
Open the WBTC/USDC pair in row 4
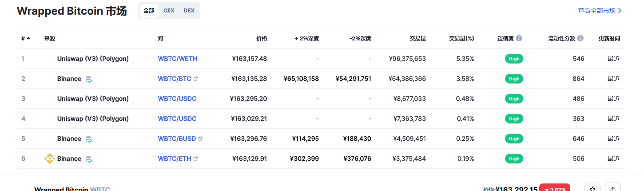pos(177,119)
